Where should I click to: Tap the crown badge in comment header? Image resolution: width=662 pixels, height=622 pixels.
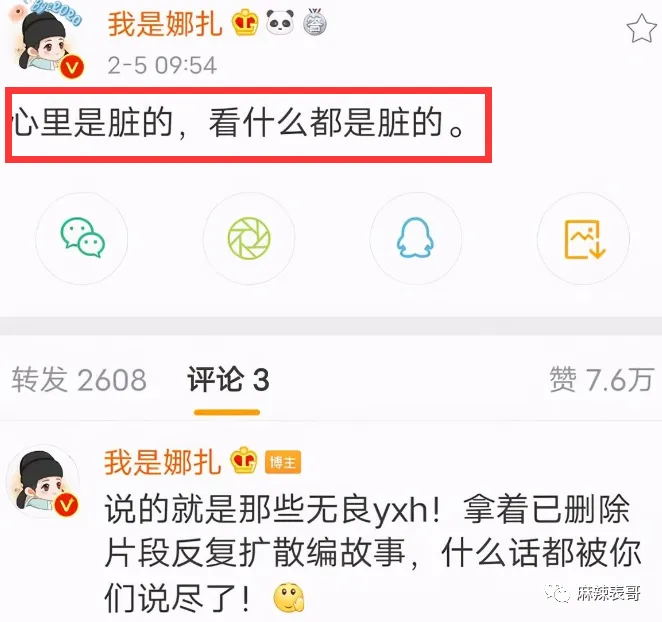244,460
